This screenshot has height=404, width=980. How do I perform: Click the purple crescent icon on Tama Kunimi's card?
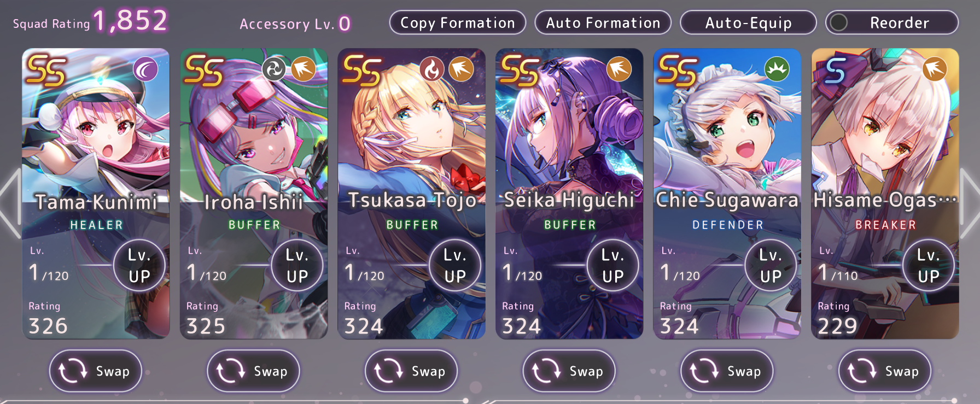[145, 69]
